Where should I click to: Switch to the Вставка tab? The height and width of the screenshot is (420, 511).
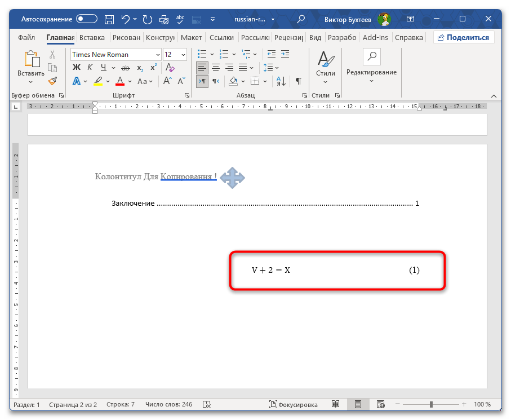[x=92, y=38]
